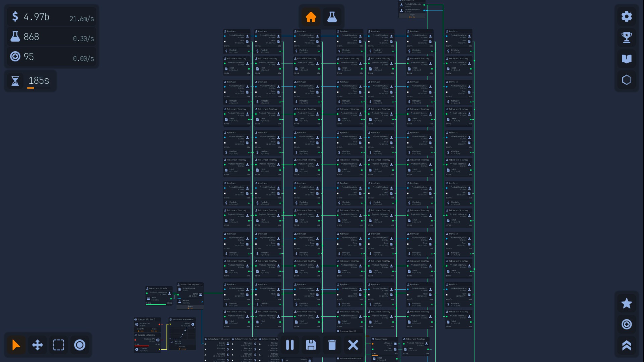
Task: Save the selection with floppy icon
Action: pyautogui.click(x=311, y=345)
